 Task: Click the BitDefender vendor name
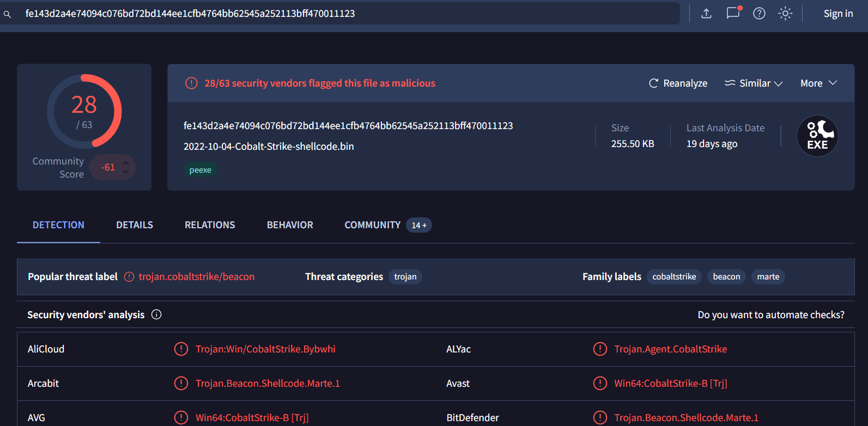[472, 418]
